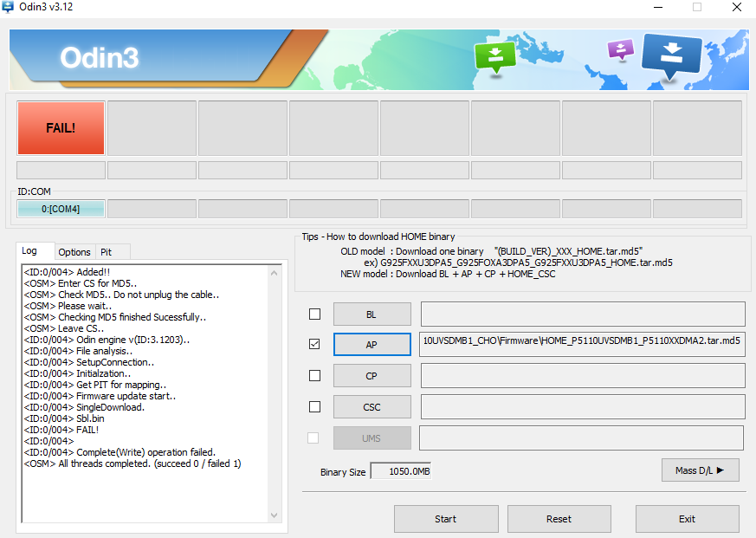Screen dimensions: 756x538
Task: Click the purple download marker icon in banner
Action: [x=621, y=49]
